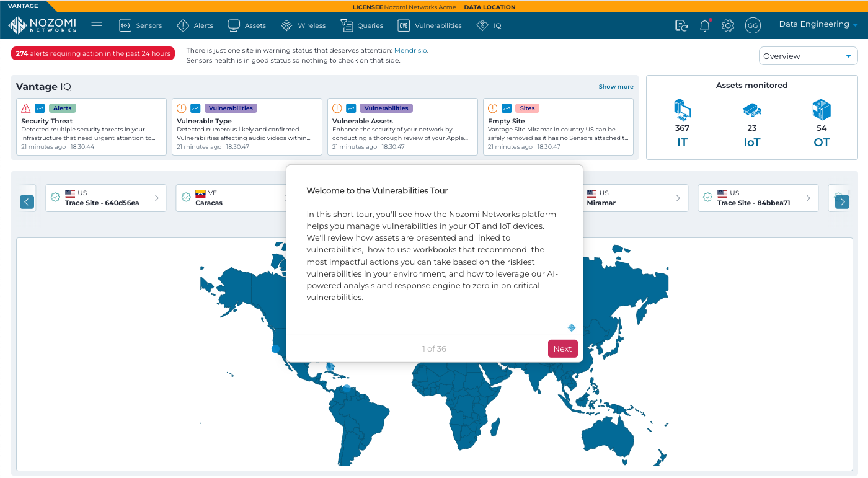Click the Alerts diamond icon in the navbar
Viewport: 868px width, 478px height.
[183, 25]
